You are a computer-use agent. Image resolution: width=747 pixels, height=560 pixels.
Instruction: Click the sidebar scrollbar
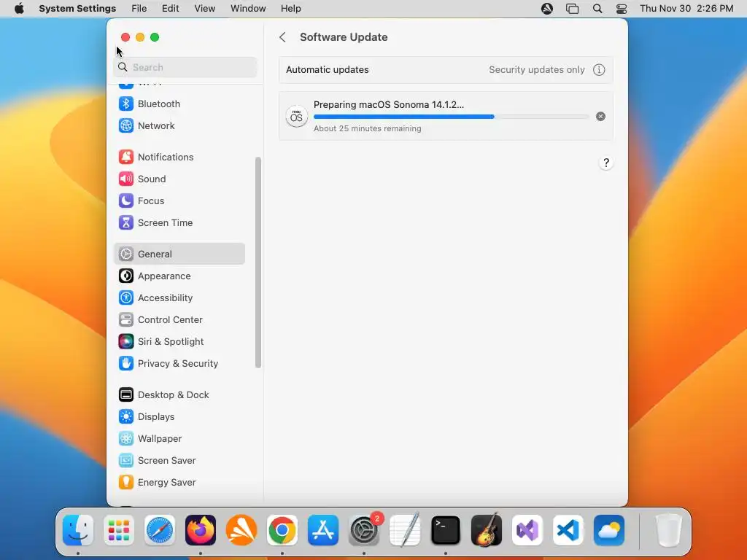point(258,262)
